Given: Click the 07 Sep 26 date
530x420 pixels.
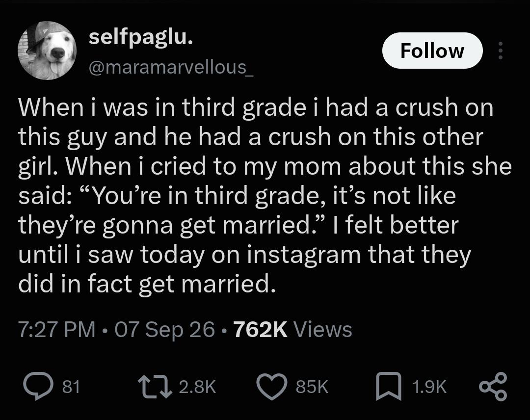Looking at the screenshot, I should click(x=165, y=329).
